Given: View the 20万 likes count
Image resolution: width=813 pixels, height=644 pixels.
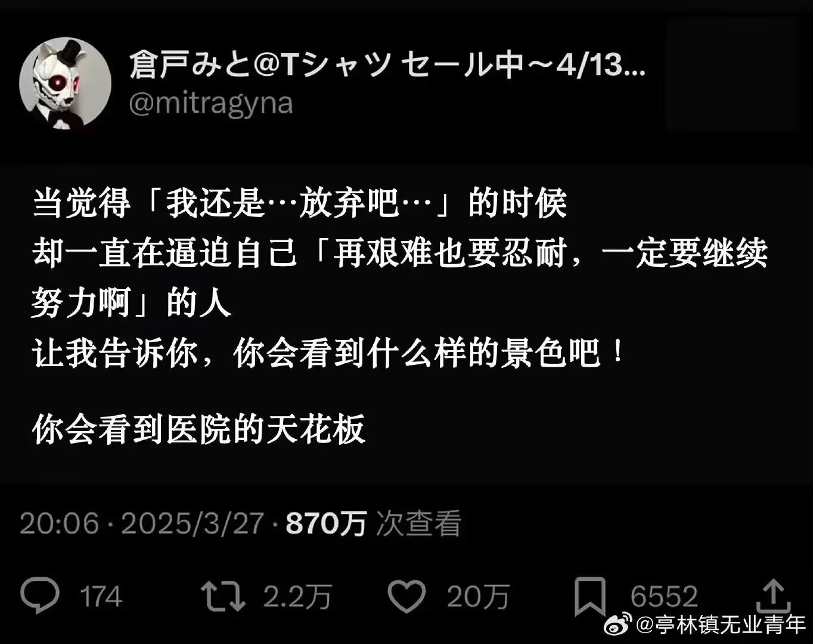Looking at the screenshot, I should (x=478, y=596).
